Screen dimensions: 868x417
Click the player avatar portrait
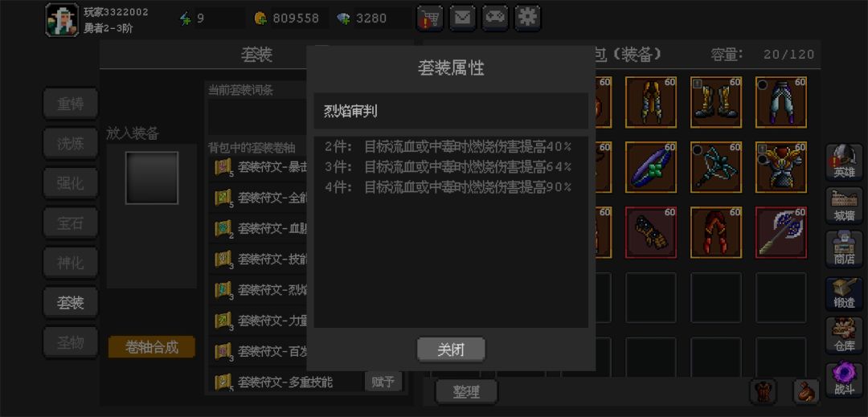tap(62, 20)
